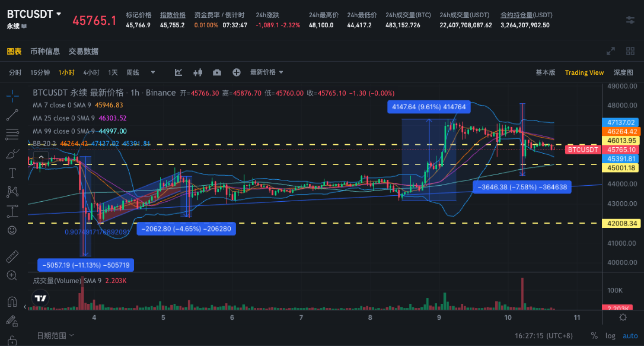
Task: Select the 4小时 timeframe
Action: tap(91, 72)
